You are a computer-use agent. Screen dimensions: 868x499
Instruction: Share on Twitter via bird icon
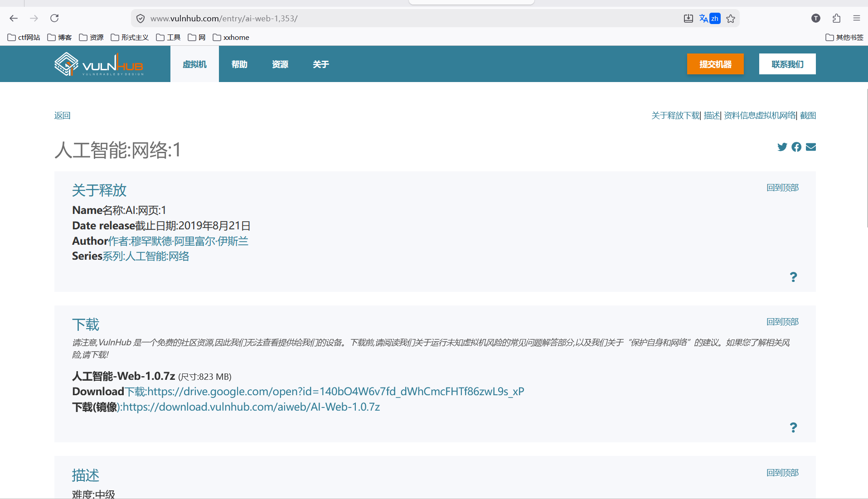[x=782, y=147]
